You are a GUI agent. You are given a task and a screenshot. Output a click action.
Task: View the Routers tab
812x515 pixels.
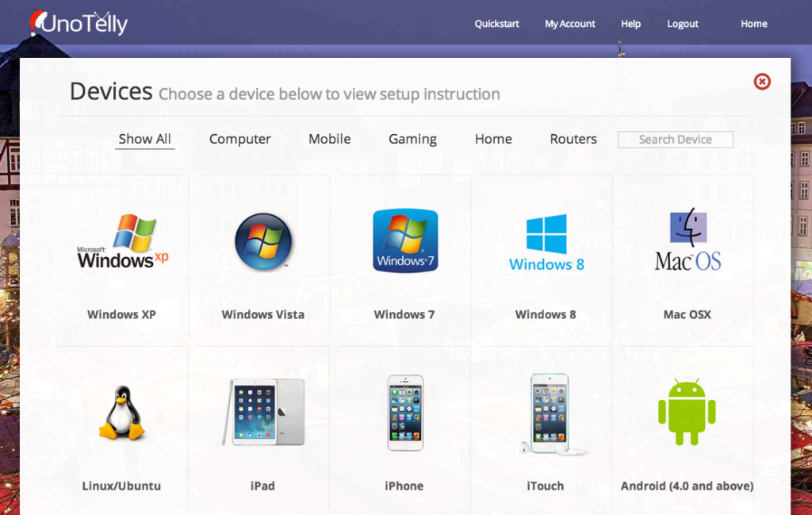[573, 139]
